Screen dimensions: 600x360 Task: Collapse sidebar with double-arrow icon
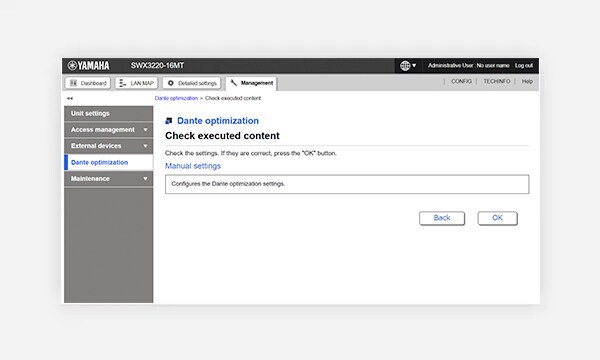click(70, 98)
